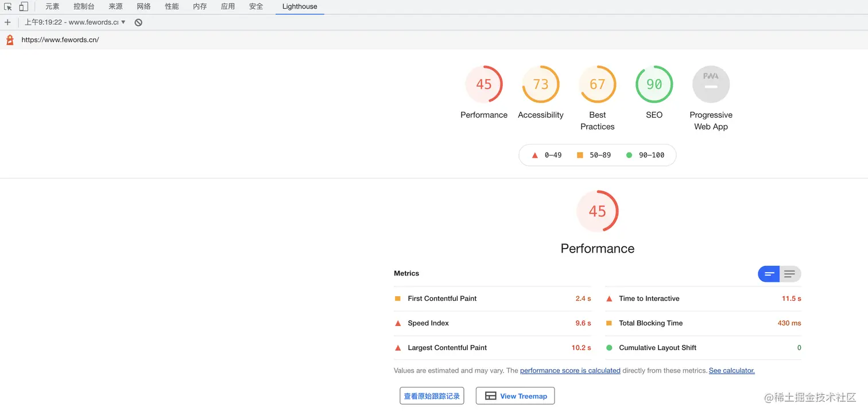Click the Performance label under gauges
The width and height of the screenshot is (868, 415).
tap(484, 115)
